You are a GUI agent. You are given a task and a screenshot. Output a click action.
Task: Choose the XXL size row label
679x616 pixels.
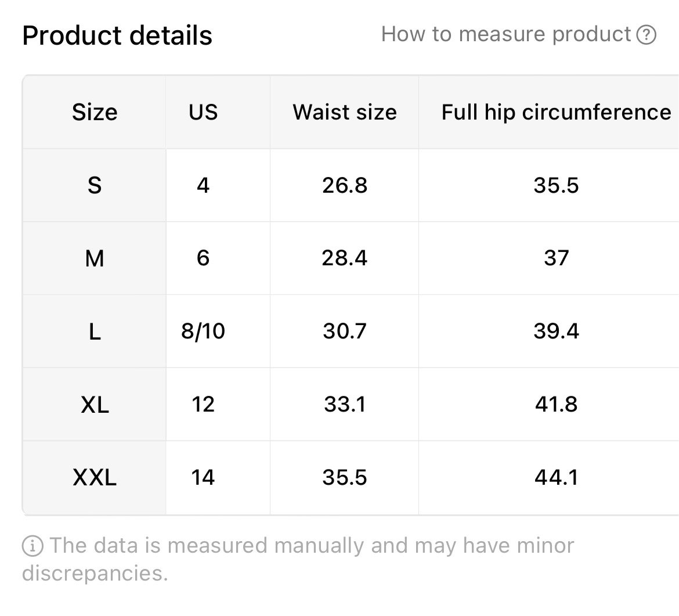point(95,478)
